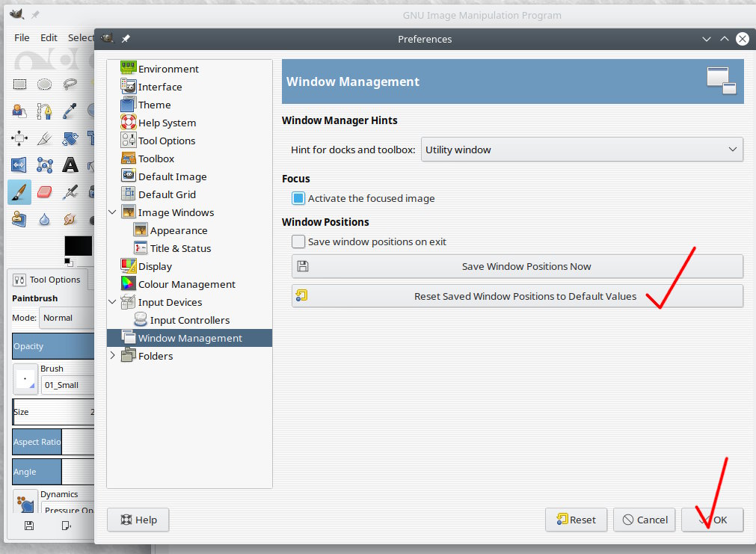Select the Airbrush tool
Screen dimensions: 756x554
[x=70, y=192]
